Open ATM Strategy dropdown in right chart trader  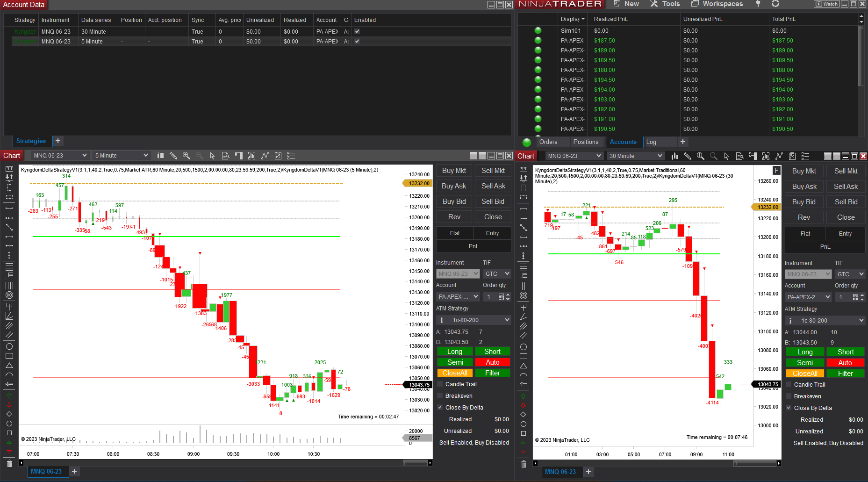[x=825, y=321]
